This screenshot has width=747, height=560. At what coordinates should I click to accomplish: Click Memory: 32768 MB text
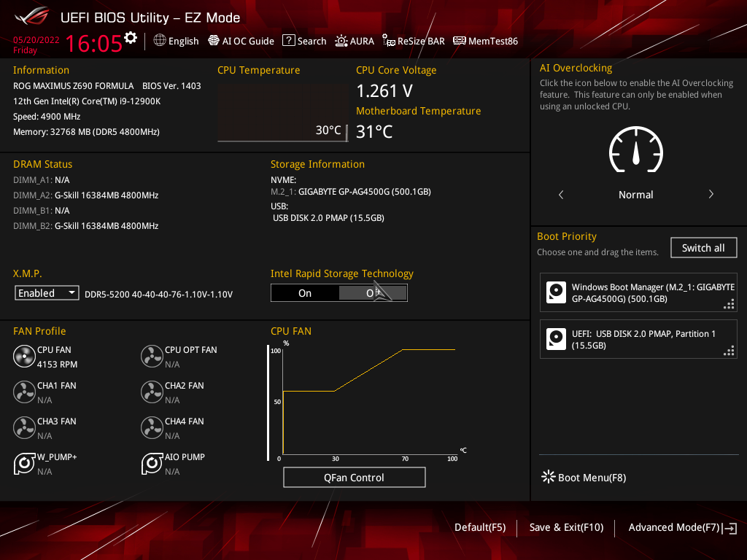click(x=86, y=132)
